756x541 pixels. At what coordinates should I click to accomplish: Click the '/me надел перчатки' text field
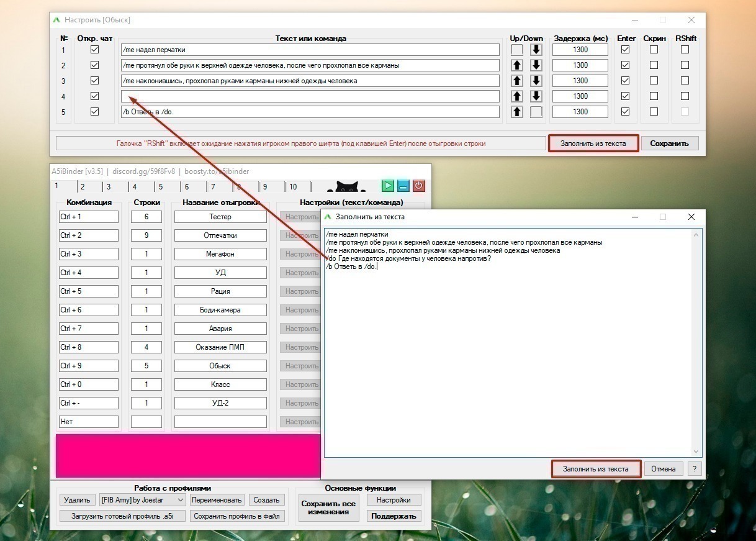310,50
